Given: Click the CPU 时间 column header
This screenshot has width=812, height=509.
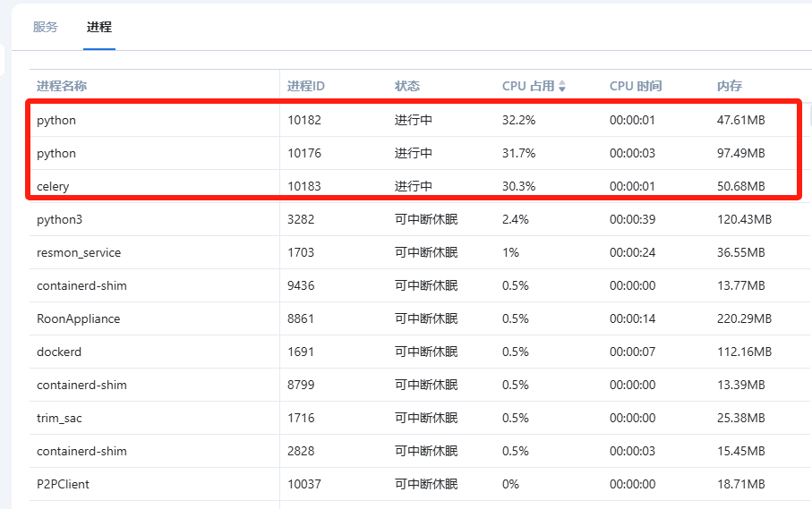Looking at the screenshot, I should click(636, 86).
